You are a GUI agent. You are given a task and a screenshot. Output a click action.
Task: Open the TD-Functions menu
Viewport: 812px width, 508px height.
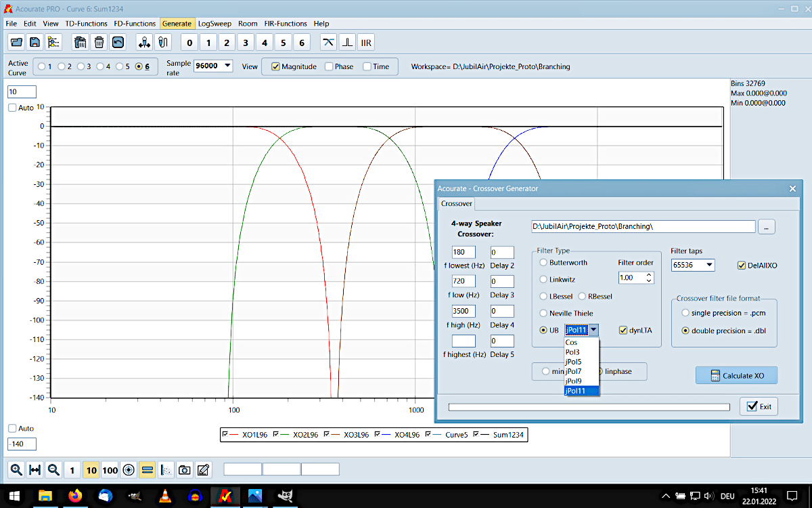pos(86,24)
